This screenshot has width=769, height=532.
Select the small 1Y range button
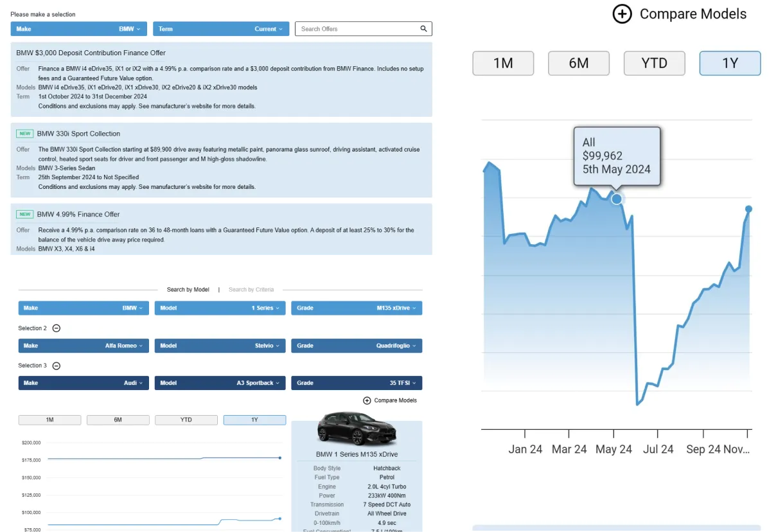[254, 420]
